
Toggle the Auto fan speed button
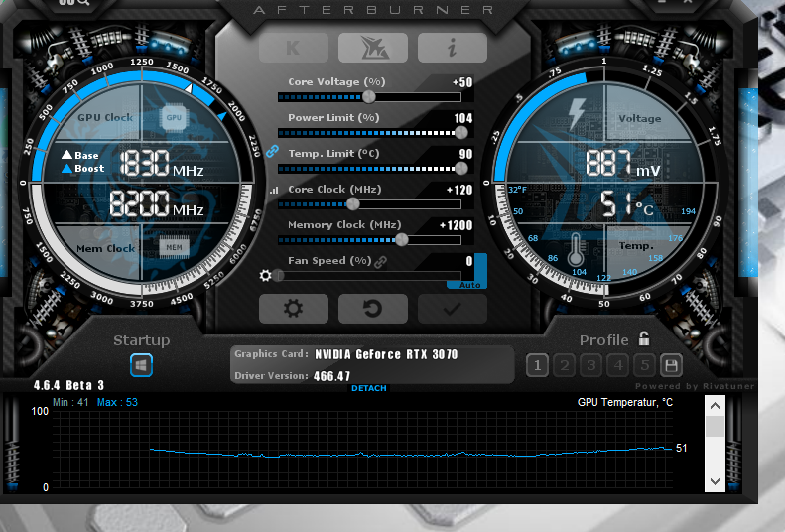coord(469,284)
